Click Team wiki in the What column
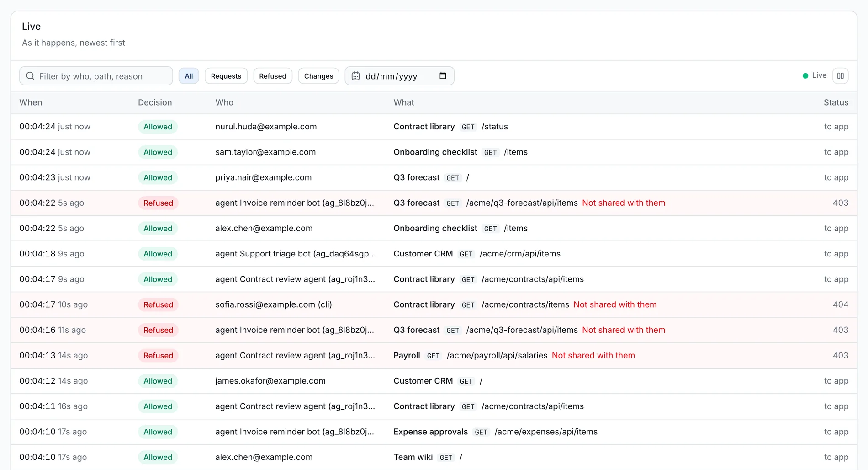This screenshot has width=868, height=470. (413, 457)
